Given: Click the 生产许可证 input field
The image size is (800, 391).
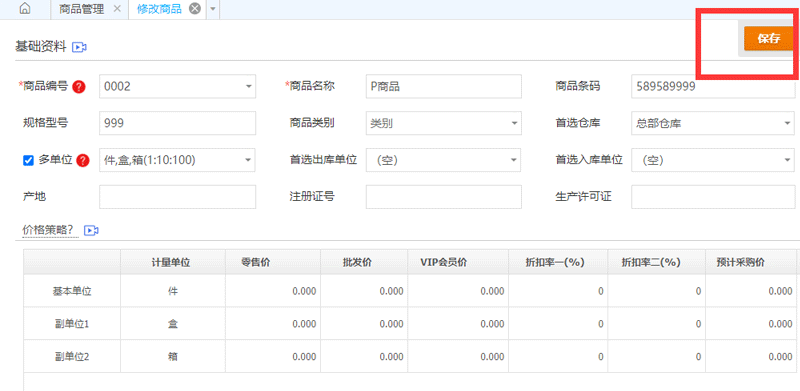Looking at the screenshot, I should [713, 197].
